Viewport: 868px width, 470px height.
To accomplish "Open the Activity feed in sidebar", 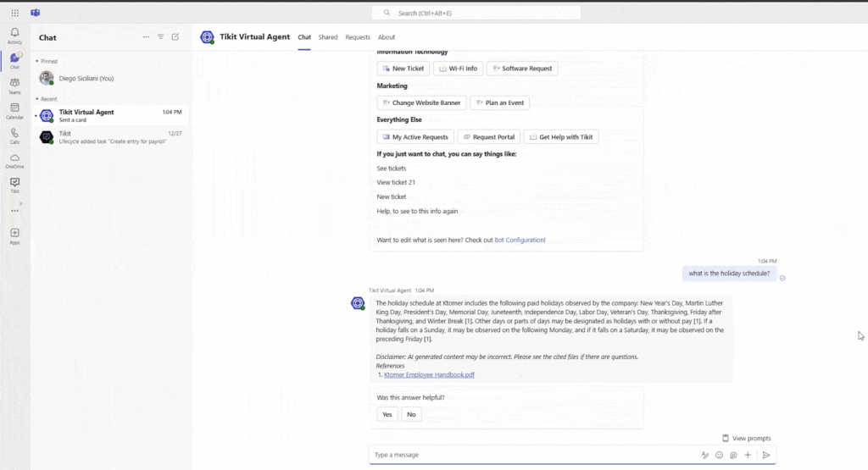I will (x=15, y=36).
